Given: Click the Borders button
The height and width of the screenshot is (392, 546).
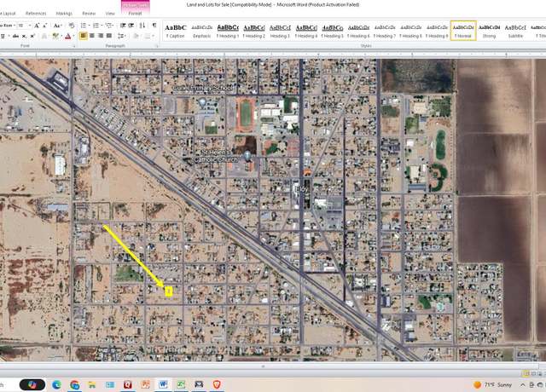Looking at the screenshot, I should click(147, 36).
